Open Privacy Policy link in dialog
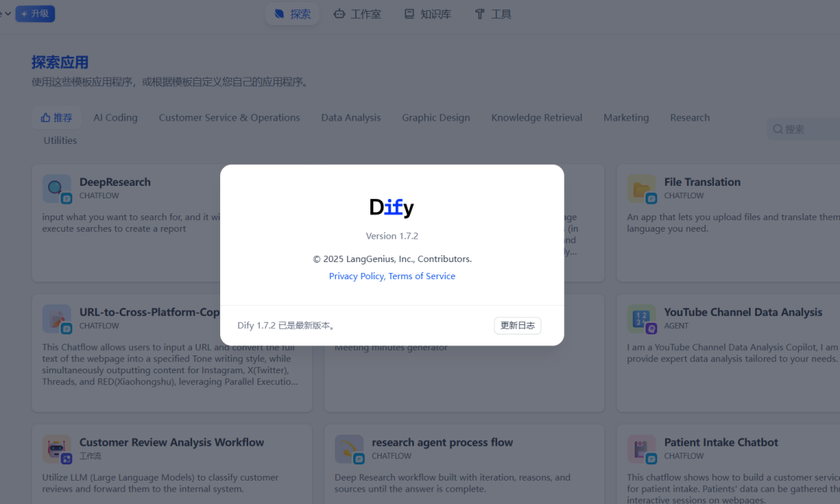This screenshot has height=504, width=840. point(356,276)
